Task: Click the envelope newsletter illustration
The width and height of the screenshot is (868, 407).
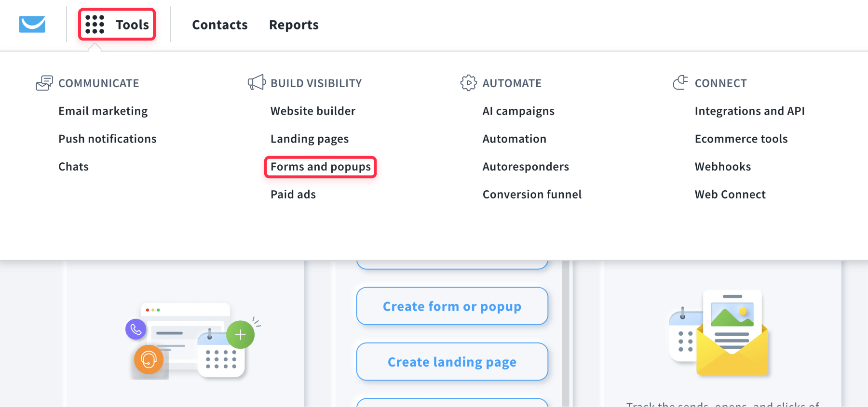Action: click(719, 333)
